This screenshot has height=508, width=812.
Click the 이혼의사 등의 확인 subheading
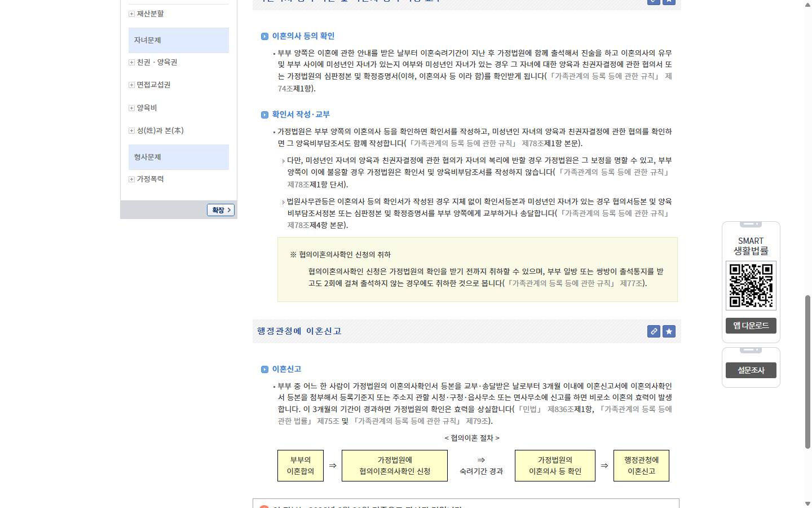point(303,36)
